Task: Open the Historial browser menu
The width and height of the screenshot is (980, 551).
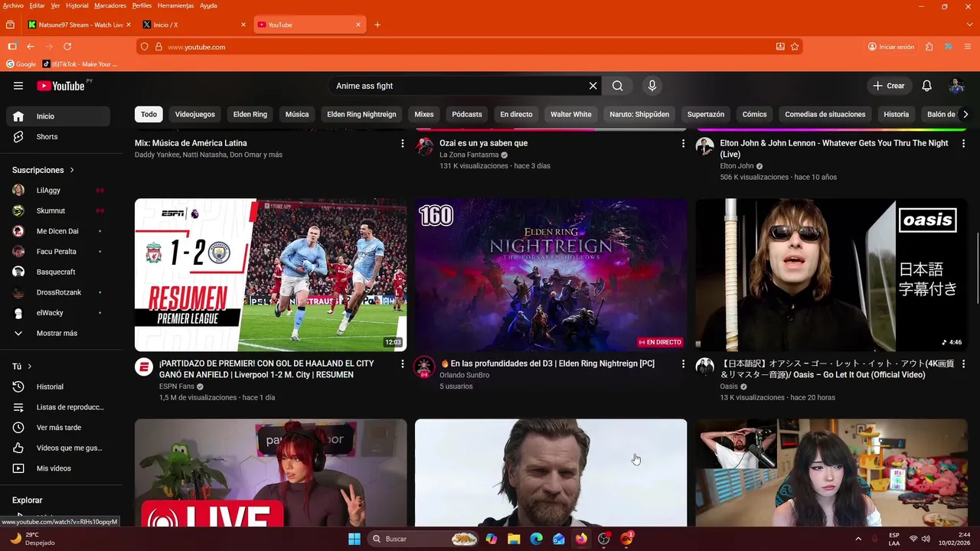Action: coord(77,5)
